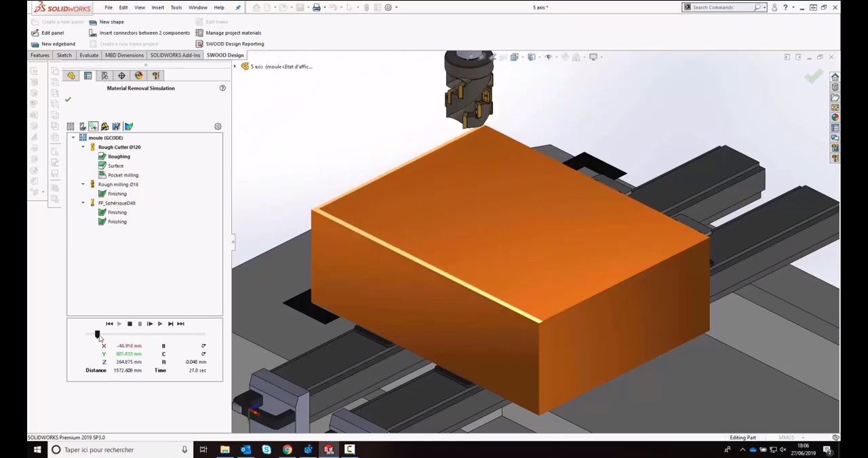Collapse the moule (GCODE) tree node
The image size is (868, 458).
click(73, 138)
